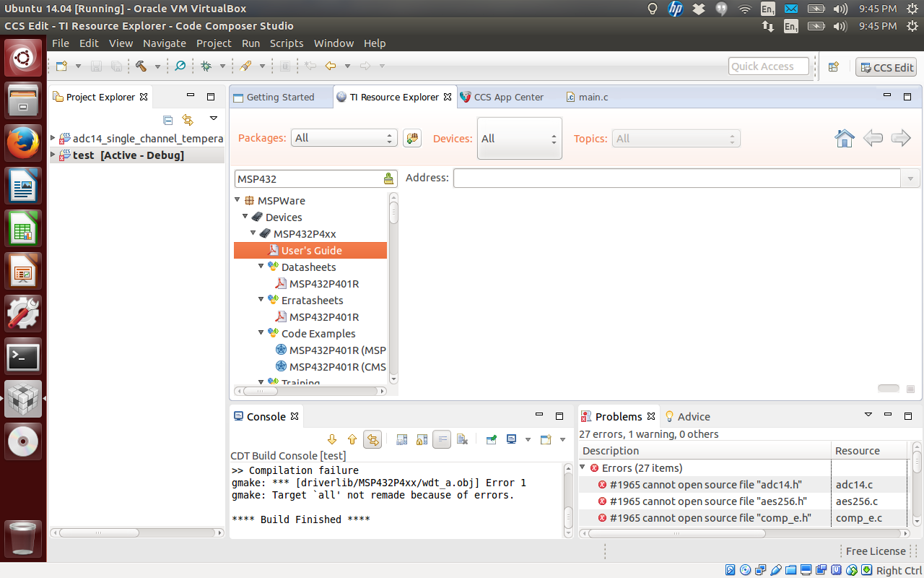Expand the adc14_single_channel project
The image size is (924, 578).
[x=53, y=138]
